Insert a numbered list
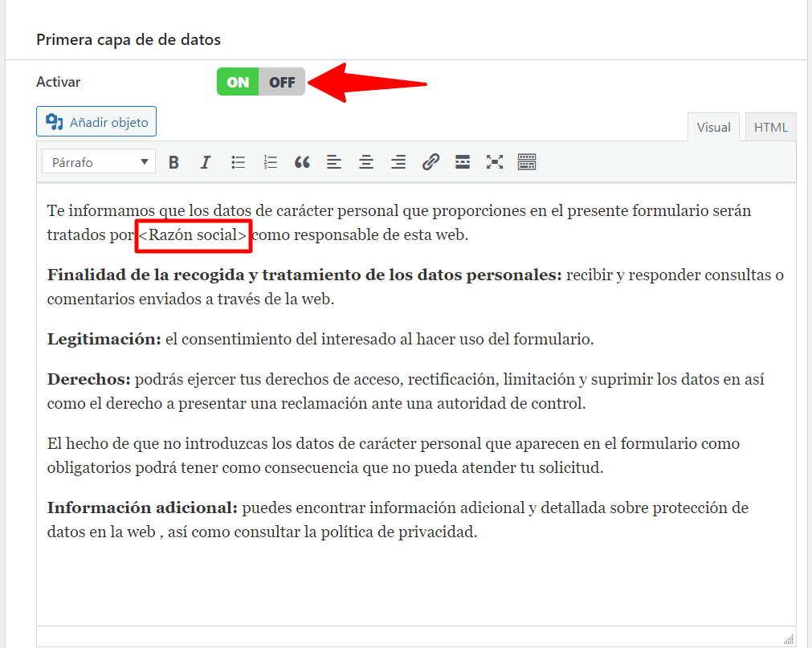 point(270,162)
